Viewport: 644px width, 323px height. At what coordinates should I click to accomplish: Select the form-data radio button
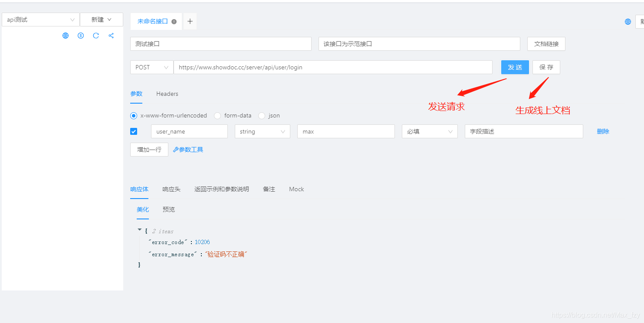coord(217,115)
